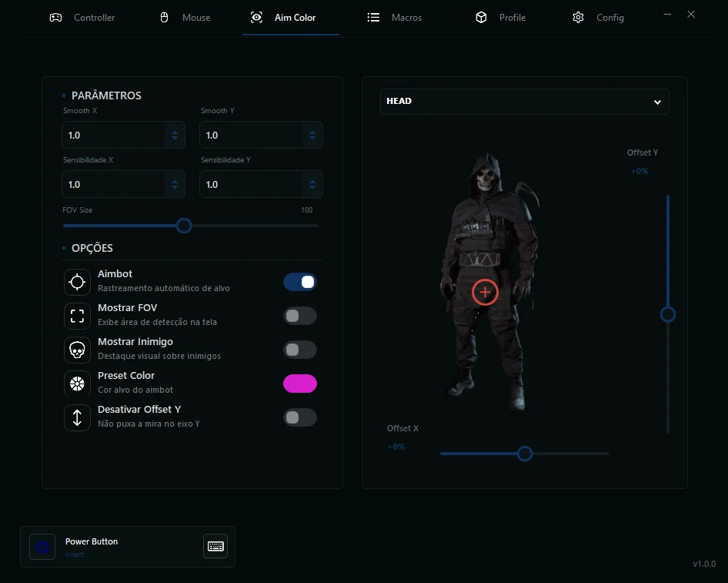Minimize the application window
728x583 pixels.
pos(667,15)
